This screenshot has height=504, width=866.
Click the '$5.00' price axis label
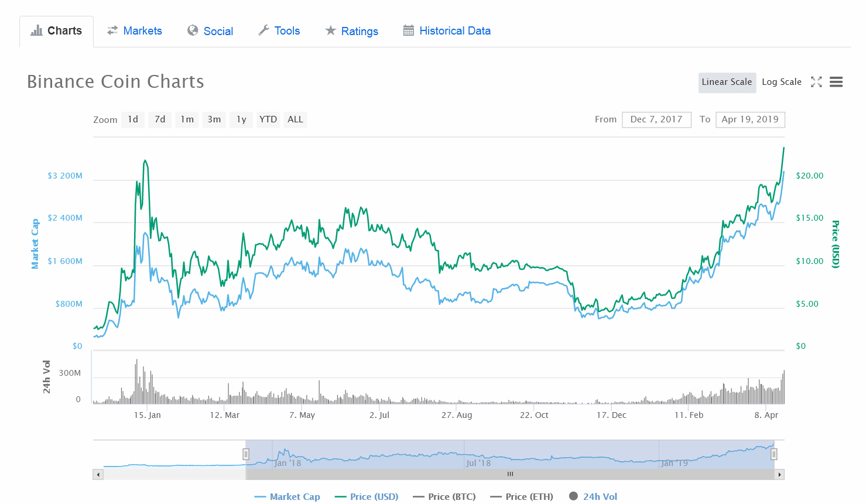click(807, 304)
